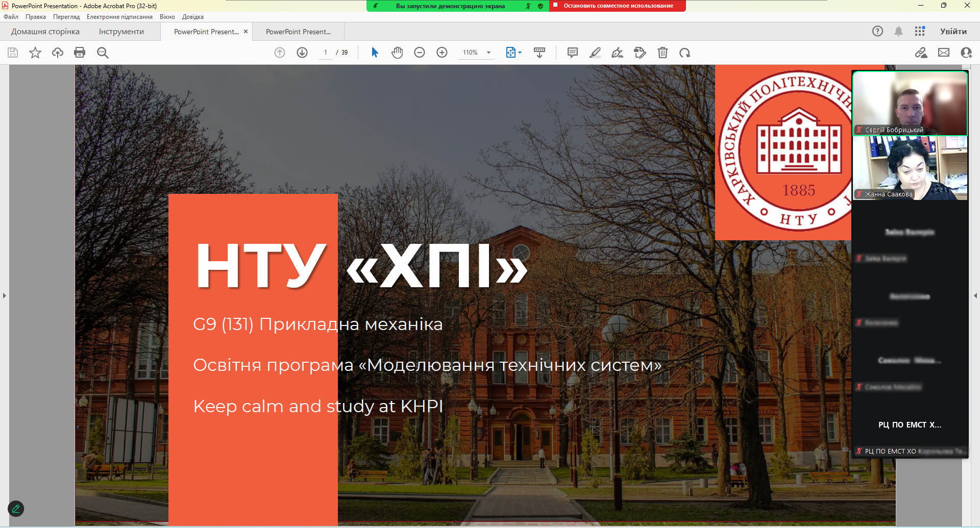Expand the right tools pane

(975, 295)
